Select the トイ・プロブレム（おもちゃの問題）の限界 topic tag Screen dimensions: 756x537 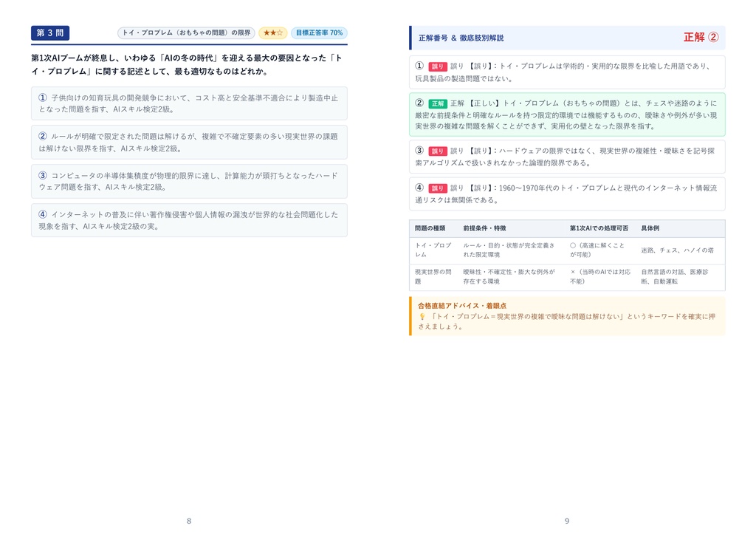coord(186,33)
